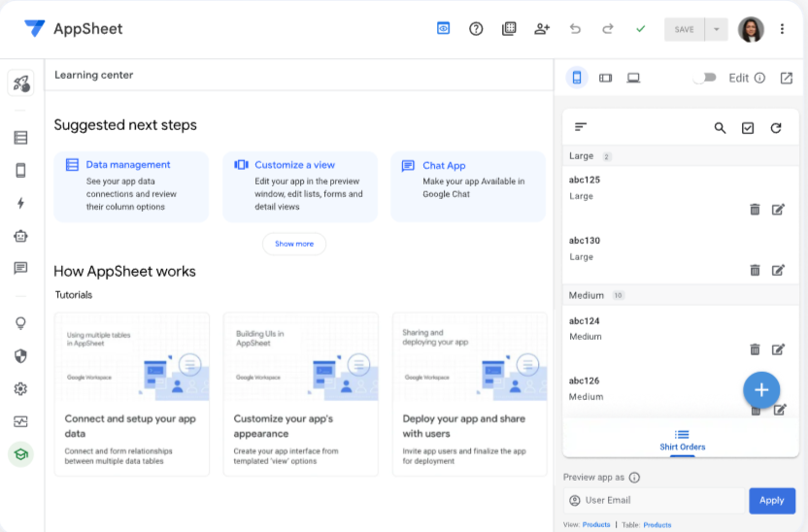Open the Security shield icon
The height and width of the screenshot is (532, 808).
(x=20, y=356)
